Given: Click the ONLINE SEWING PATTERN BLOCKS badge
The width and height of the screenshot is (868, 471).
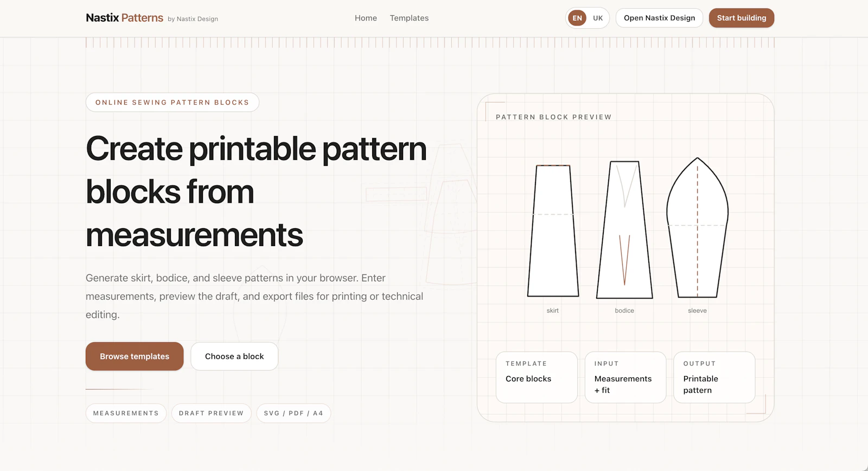Looking at the screenshot, I should coord(173,102).
